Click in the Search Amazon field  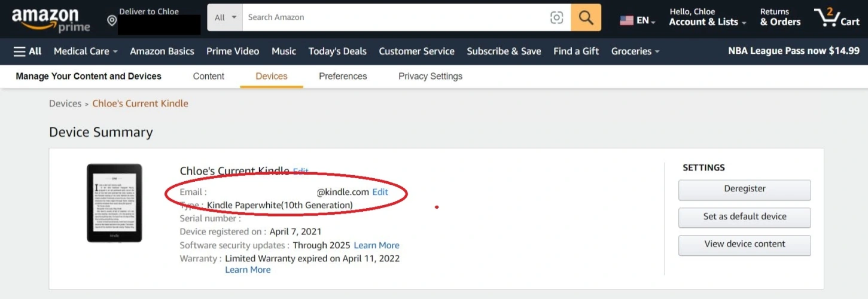(395, 17)
